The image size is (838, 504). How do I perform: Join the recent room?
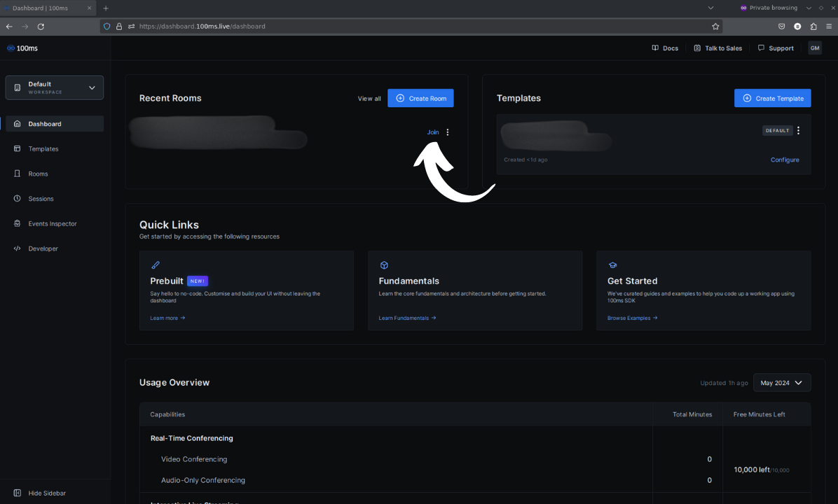pyautogui.click(x=433, y=132)
